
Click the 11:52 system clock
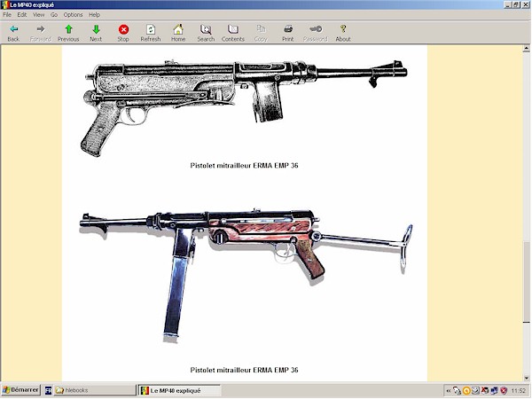click(x=519, y=391)
